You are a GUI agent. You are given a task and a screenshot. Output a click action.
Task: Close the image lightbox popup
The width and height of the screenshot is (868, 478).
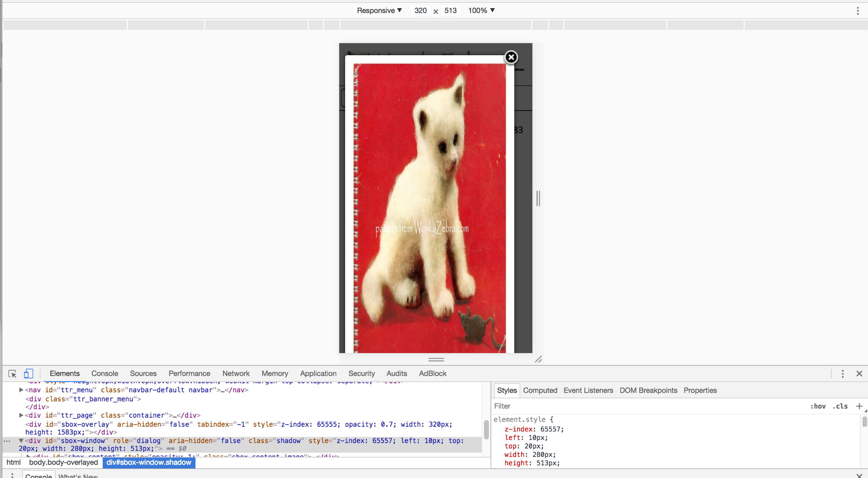click(x=511, y=57)
